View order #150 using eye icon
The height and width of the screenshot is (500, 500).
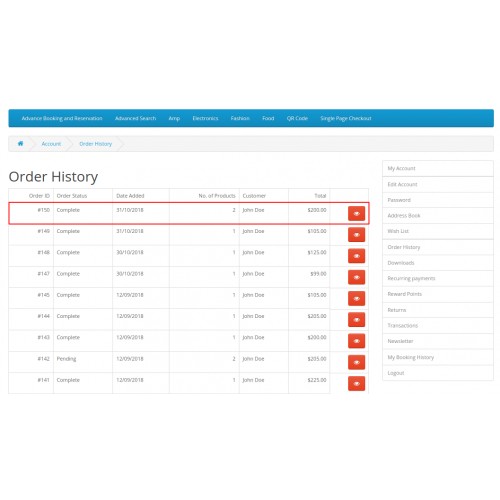pyautogui.click(x=356, y=213)
